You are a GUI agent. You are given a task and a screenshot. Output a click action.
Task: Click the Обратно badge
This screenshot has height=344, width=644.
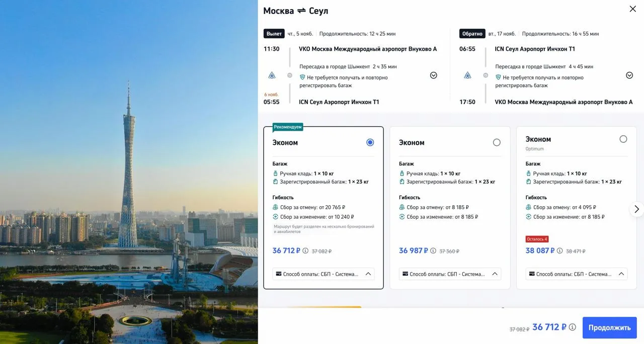pos(472,34)
